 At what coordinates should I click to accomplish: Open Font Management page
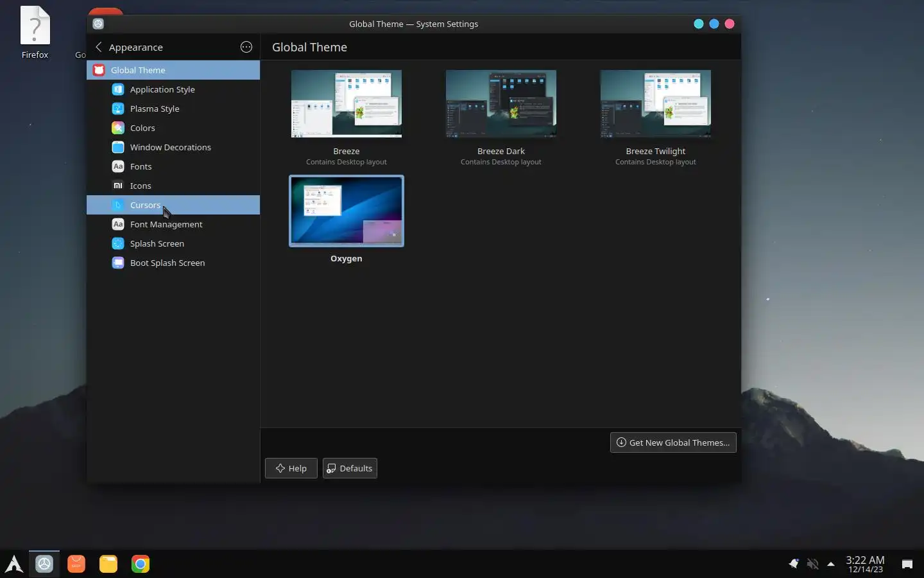click(x=173, y=224)
